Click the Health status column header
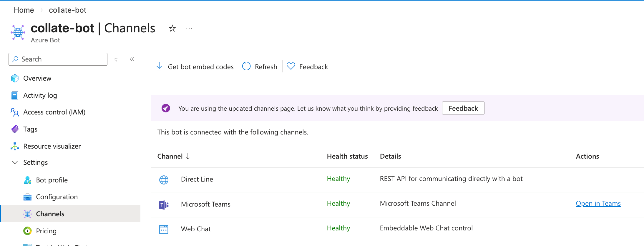 tap(347, 156)
